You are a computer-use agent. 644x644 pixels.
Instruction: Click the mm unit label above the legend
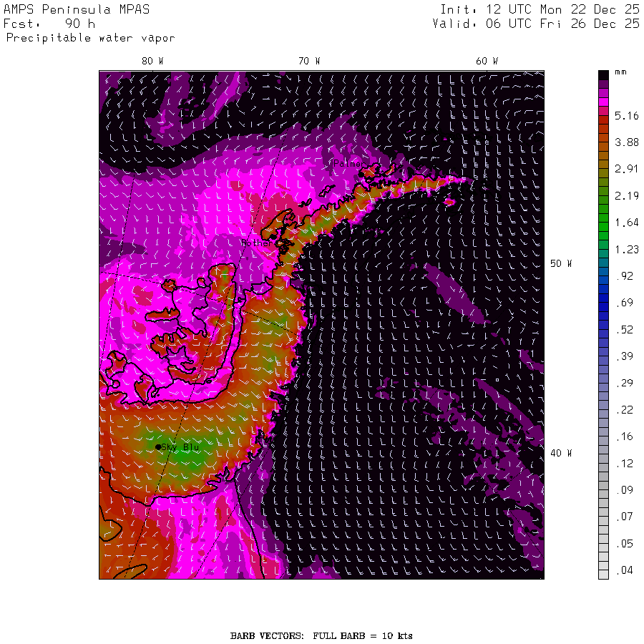[x=621, y=72]
